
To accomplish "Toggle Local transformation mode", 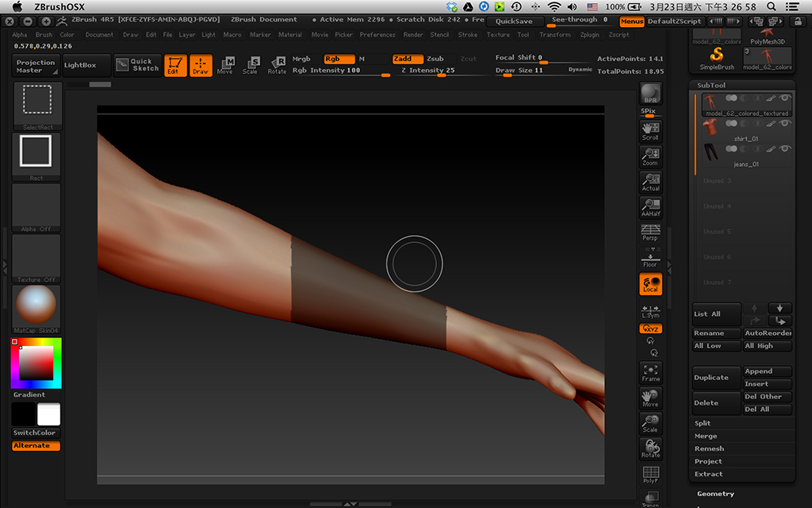I will click(650, 283).
